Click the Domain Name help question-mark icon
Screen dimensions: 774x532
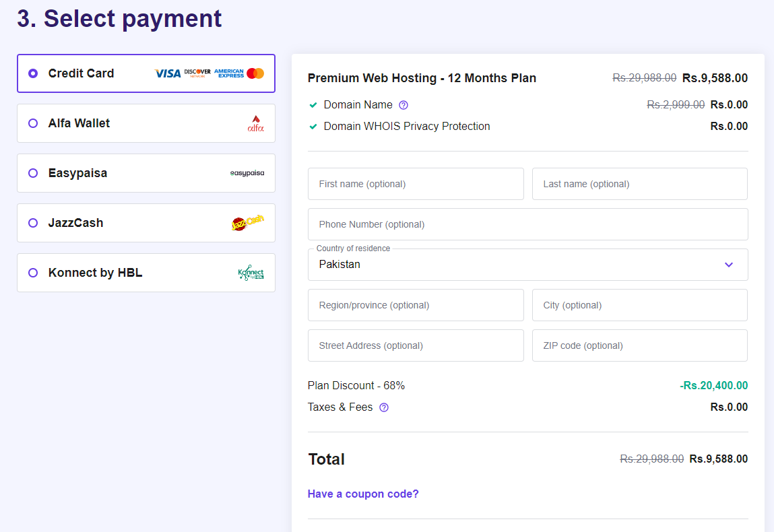point(404,105)
